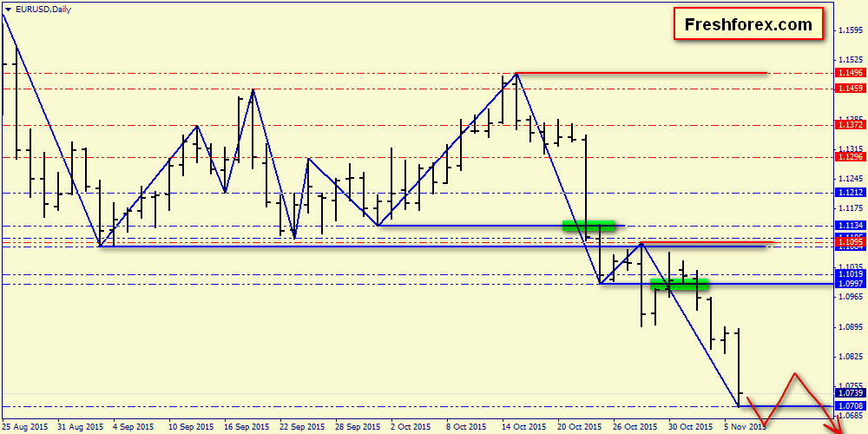Select the 16 Sep 2015 date label
The image size is (868, 434).
pos(247,427)
